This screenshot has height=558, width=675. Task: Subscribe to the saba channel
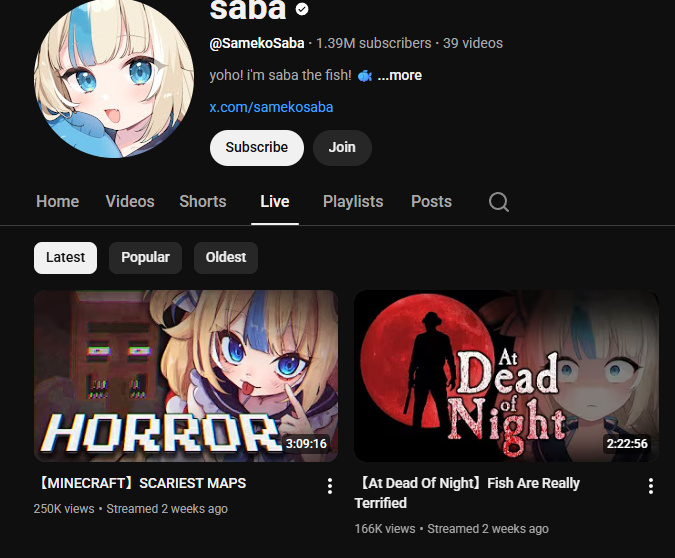257,148
